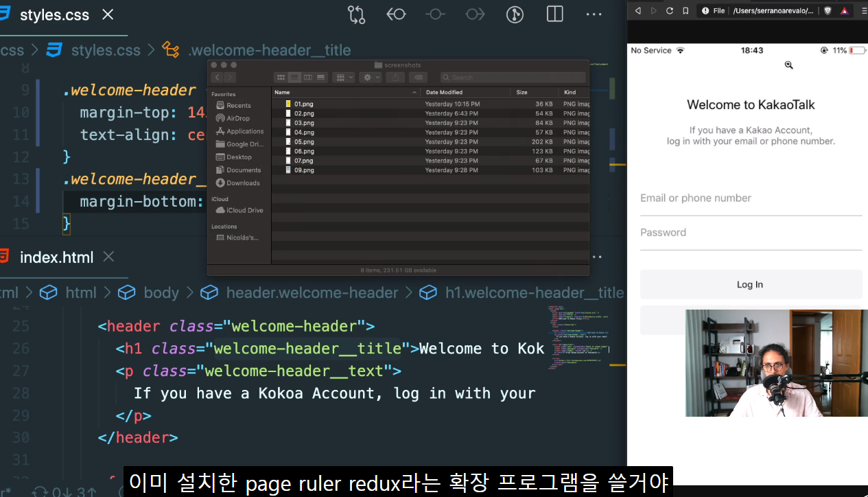Click line number 26 in index.html
The height and width of the screenshot is (497, 868).
pyautogui.click(x=21, y=349)
